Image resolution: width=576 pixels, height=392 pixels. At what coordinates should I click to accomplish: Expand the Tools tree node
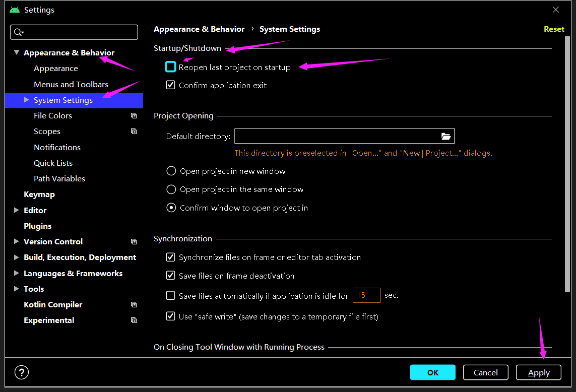tap(17, 289)
